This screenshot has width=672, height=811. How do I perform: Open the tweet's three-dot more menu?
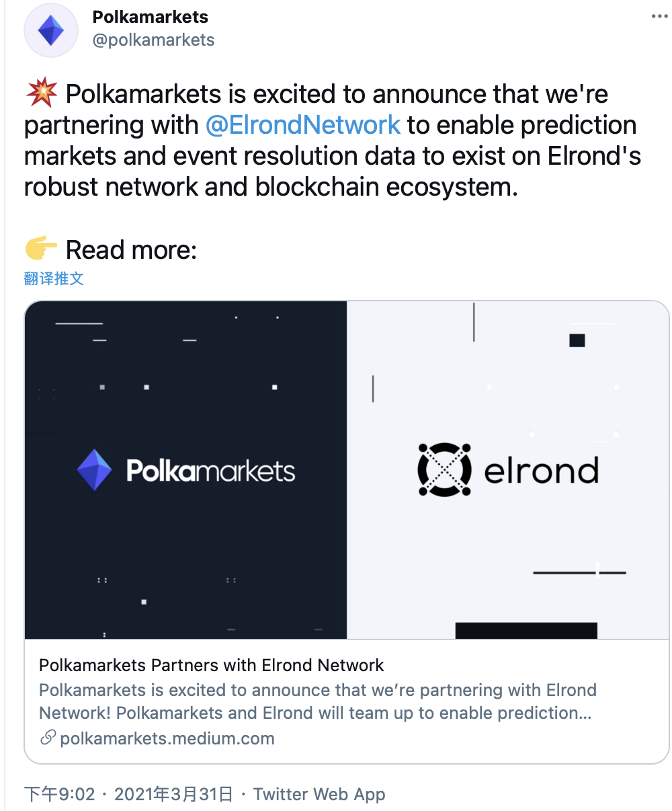(660, 17)
